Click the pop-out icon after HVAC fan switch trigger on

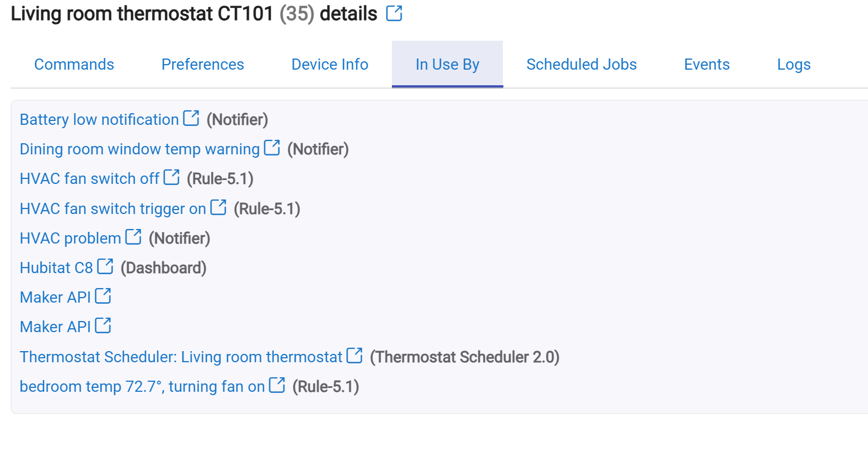(x=219, y=207)
